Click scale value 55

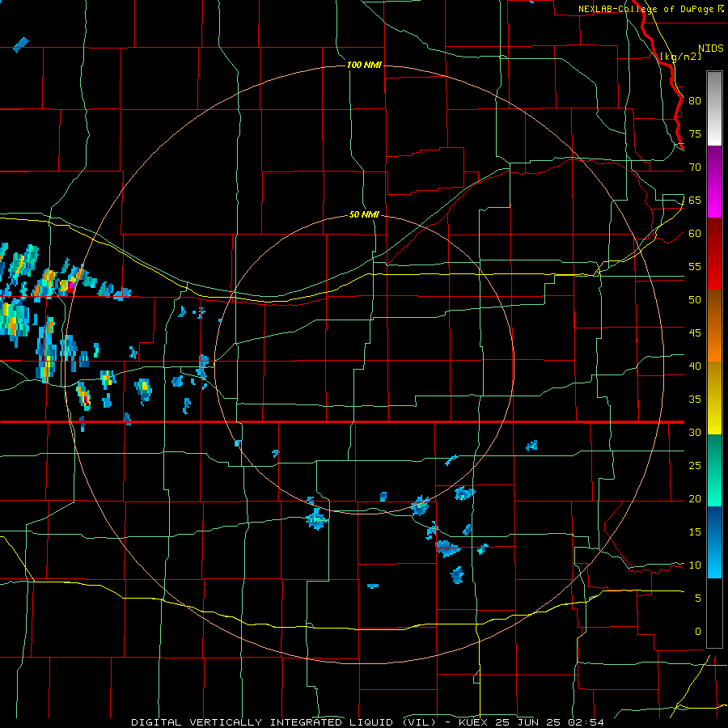(x=695, y=266)
